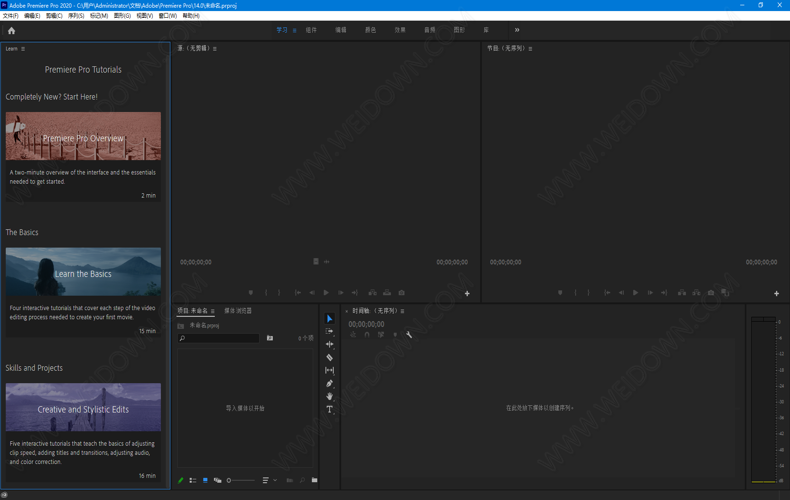Expand the workspace overflow chevron
This screenshot has width=790, height=500.
click(x=517, y=30)
